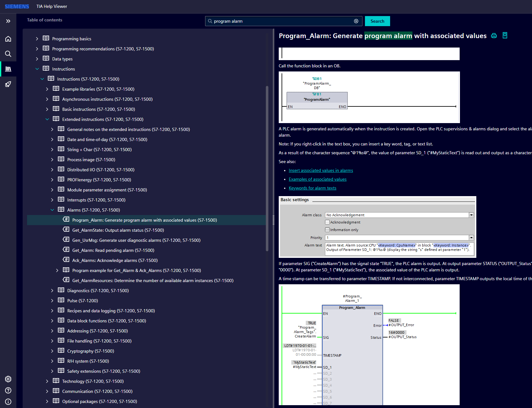Click the Get_AlarmState instruction icon
This screenshot has width=532, height=408.
pyautogui.click(x=66, y=230)
